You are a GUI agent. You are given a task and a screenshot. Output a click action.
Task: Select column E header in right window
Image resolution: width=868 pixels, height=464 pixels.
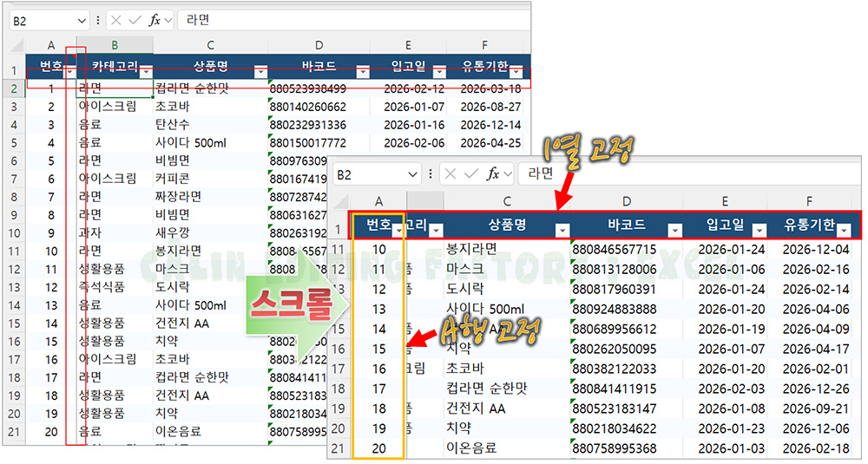(x=725, y=201)
